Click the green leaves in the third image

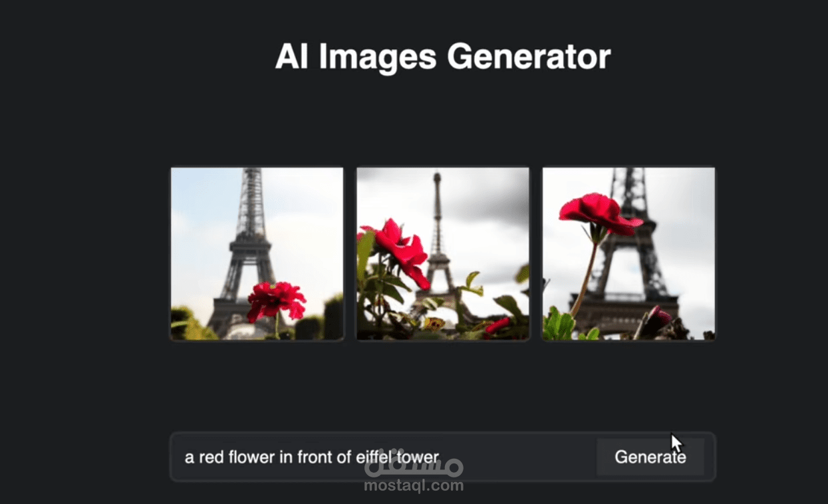click(560, 324)
